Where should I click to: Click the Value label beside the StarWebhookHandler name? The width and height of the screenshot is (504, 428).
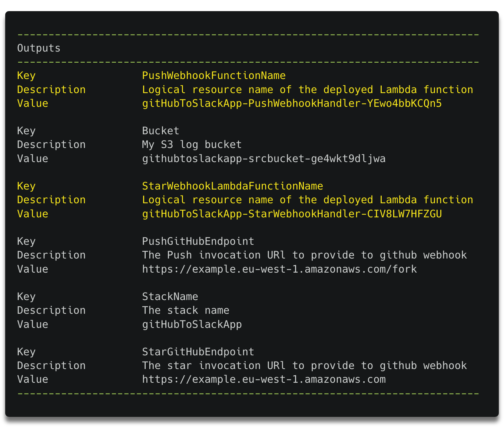33,214
